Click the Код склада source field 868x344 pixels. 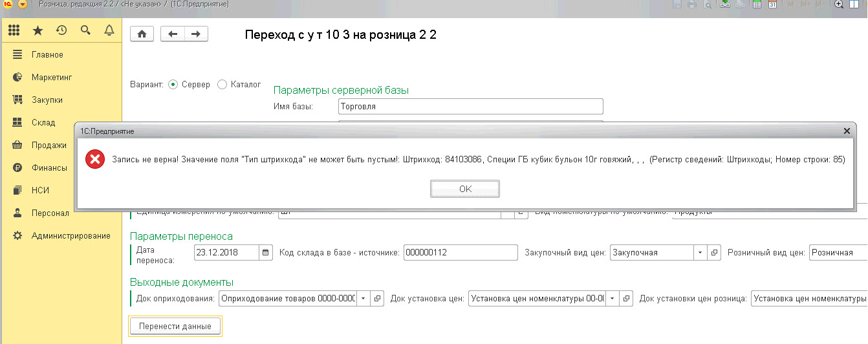click(460, 253)
